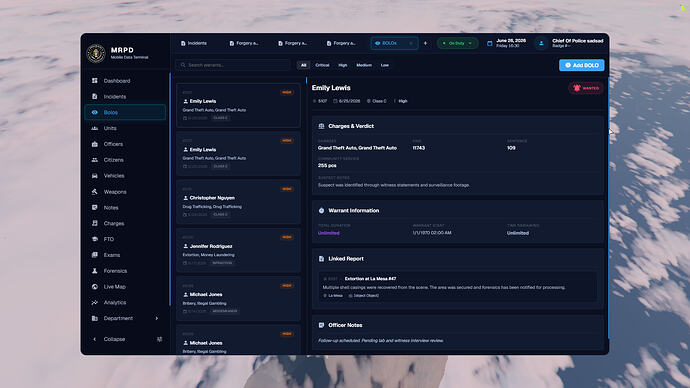
Task: Open Analytics chart icon
Action: click(95, 302)
